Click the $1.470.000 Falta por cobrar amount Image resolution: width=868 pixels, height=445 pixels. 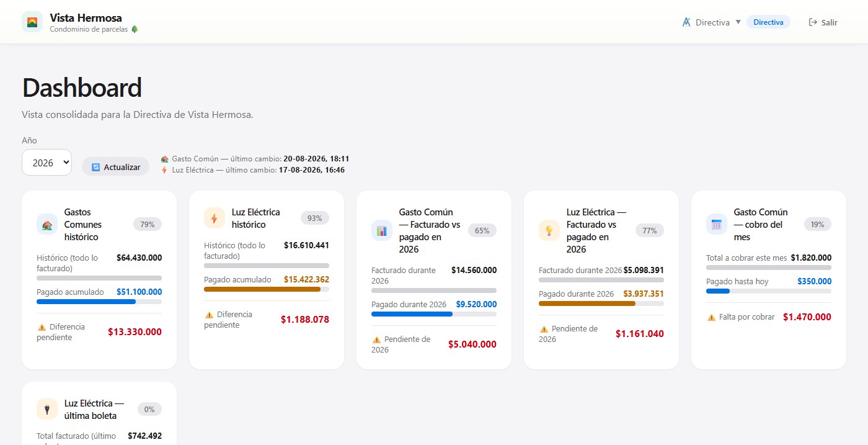coord(807,317)
